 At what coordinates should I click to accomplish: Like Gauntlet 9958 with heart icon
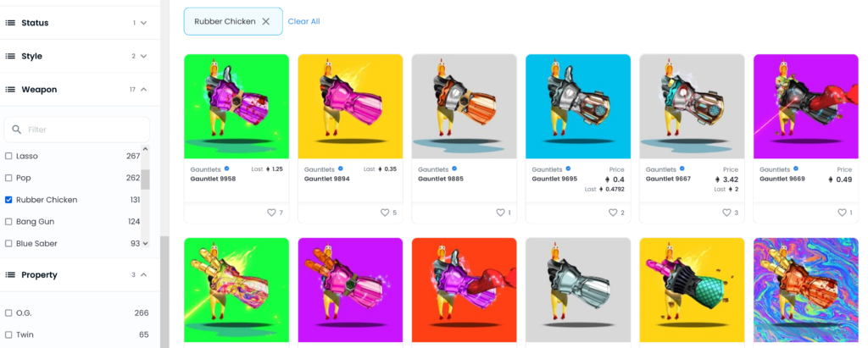tap(271, 213)
